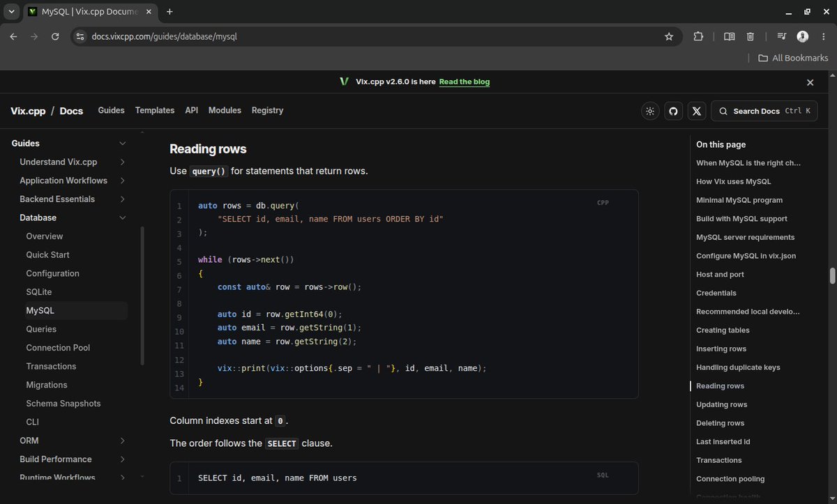Viewport: 837px width, 504px height.
Task: Expand the Backend Essentials chevron
Action: 123,199
